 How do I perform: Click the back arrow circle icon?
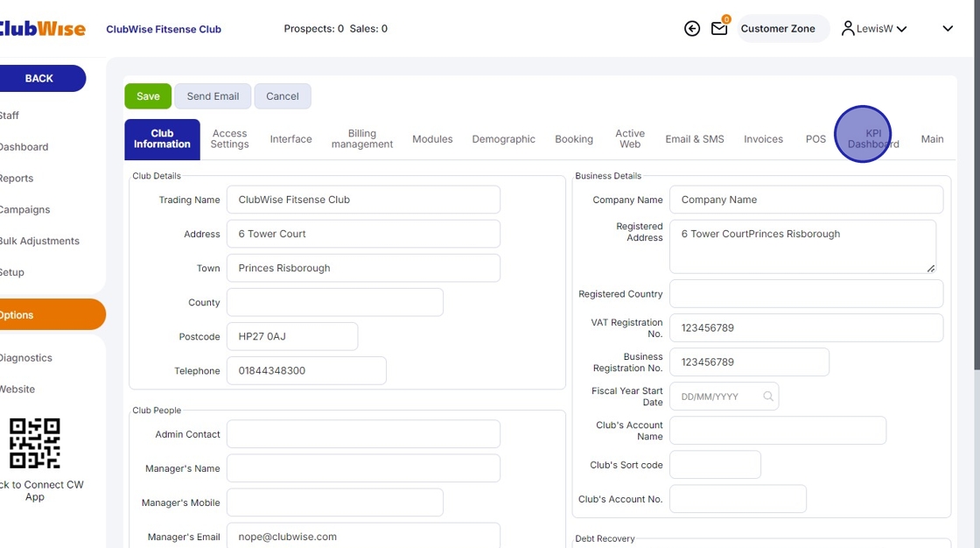tap(692, 29)
